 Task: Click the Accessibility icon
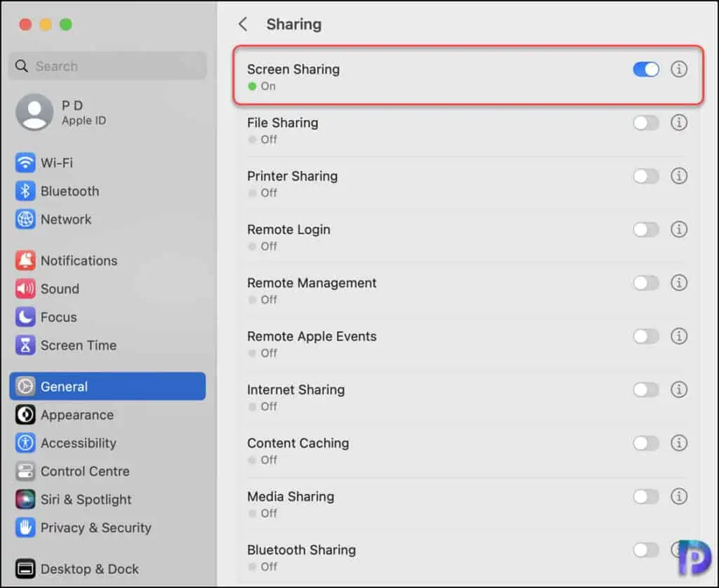click(x=25, y=443)
